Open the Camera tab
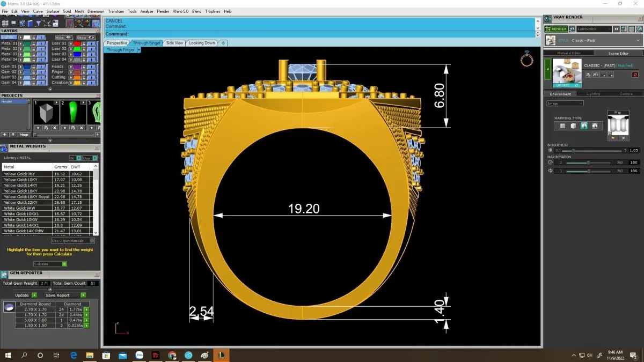Image resolution: width=644 pixels, height=362 pixels. pos(626,94)
